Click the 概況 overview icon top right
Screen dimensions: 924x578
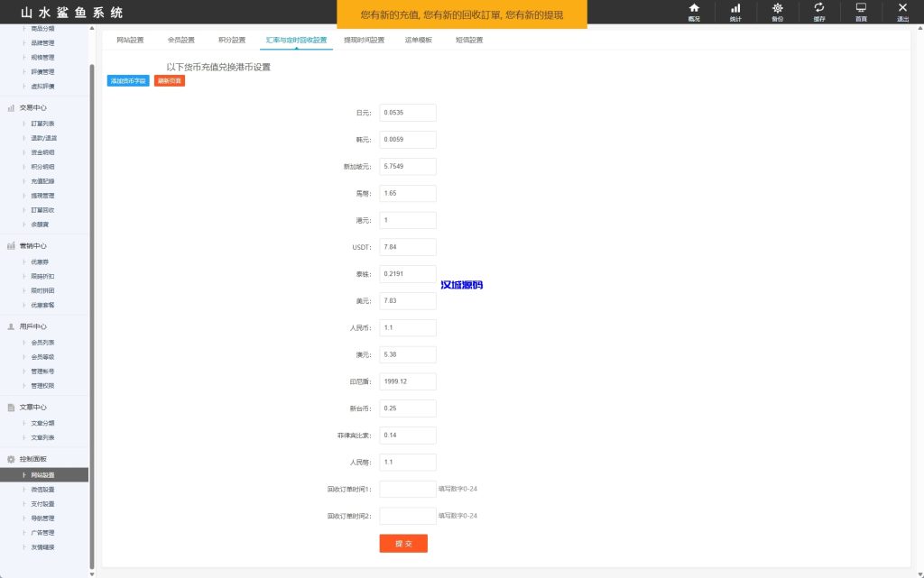[693, 11]
